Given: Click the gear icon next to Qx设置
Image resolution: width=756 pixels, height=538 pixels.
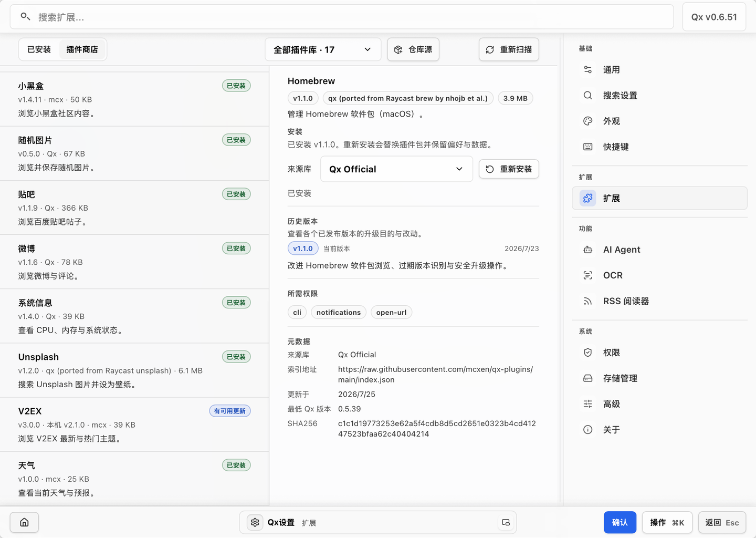Looking at the screenshot, I should tap(255, 523).
